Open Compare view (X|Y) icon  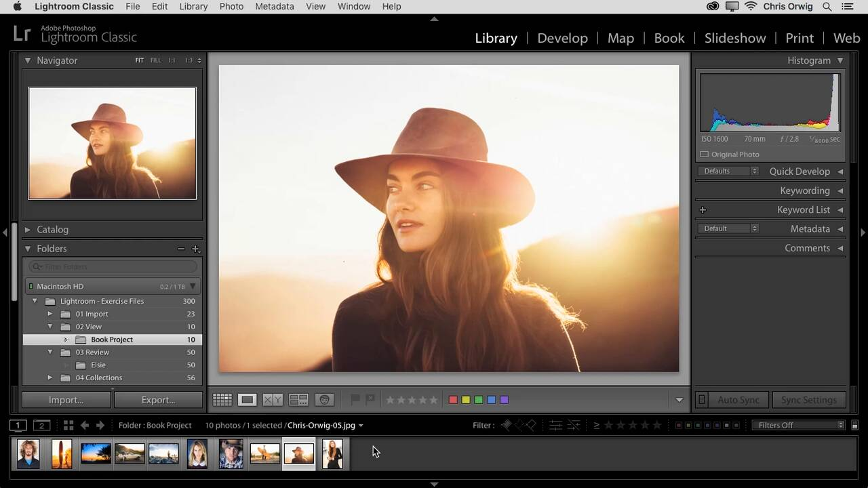tap(273, 400)
